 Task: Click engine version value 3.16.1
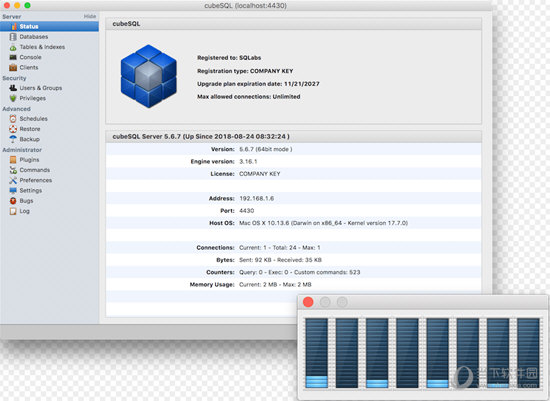248,161
